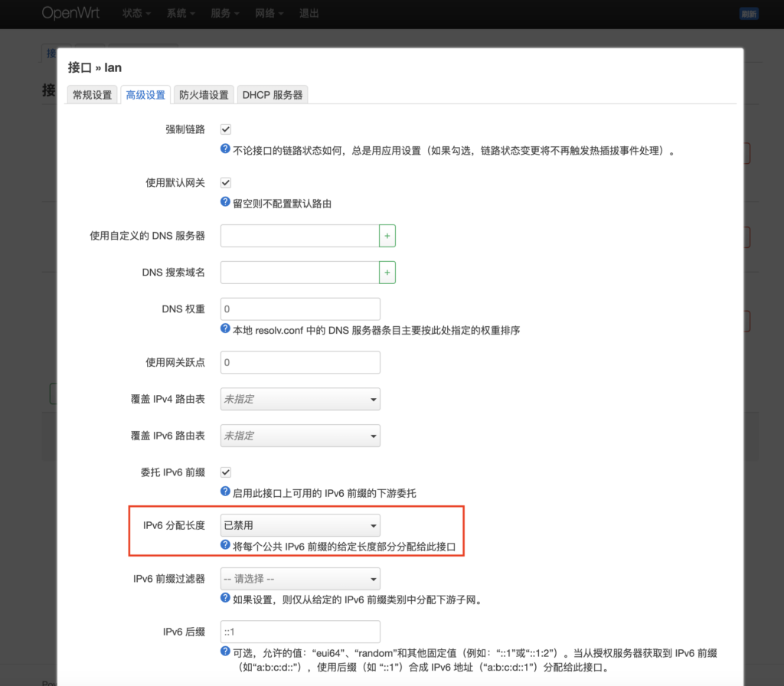
Task: Click help icon beside 留空则不配置默认路由
Action: coord(225,202)
